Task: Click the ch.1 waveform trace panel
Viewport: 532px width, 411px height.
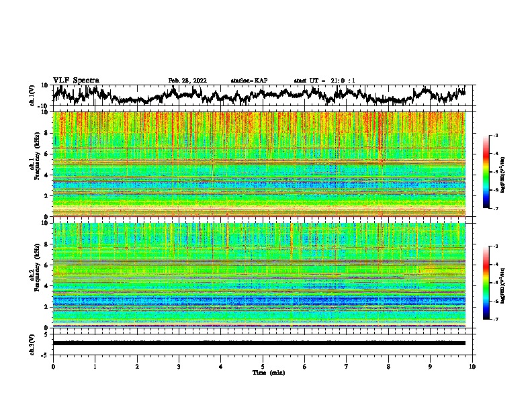Action: (263, 95)
